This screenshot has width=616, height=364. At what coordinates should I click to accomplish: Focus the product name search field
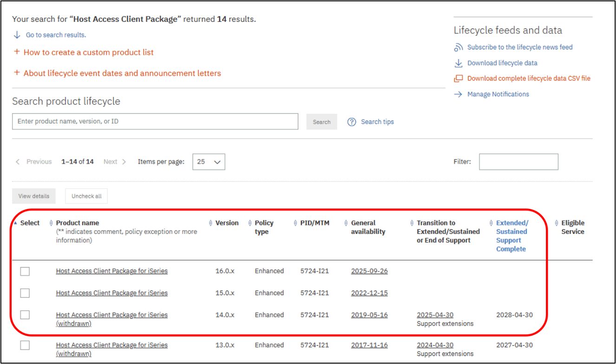click(x=155, y=121)
